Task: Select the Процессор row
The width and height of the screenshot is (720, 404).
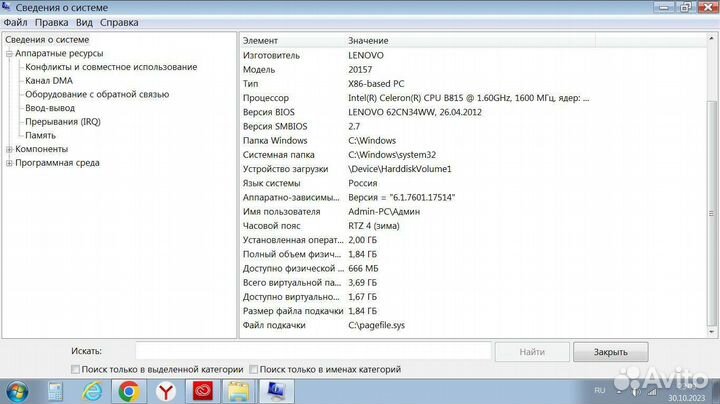Action: point(473,98)
